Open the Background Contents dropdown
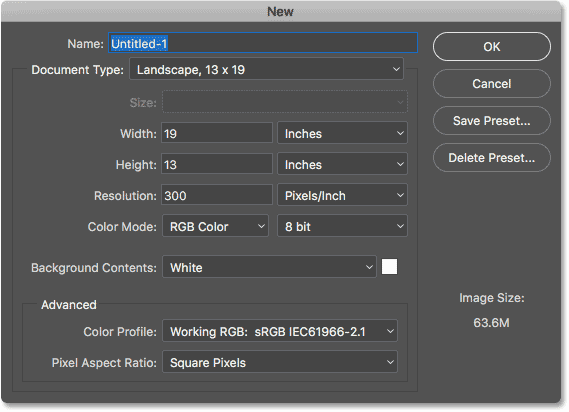Image resolution: width=569 pixels, height=412 pixels. [x=269, y=267]
